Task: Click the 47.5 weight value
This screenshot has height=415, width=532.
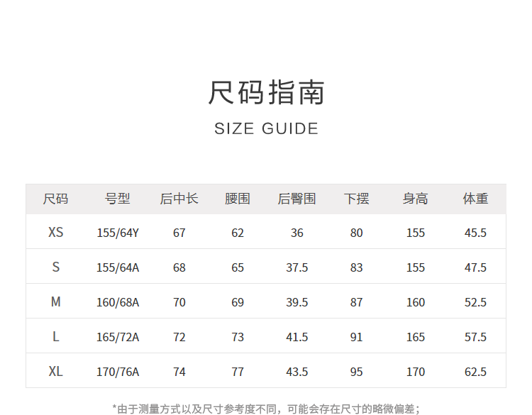Action: (x=475, y=267)
